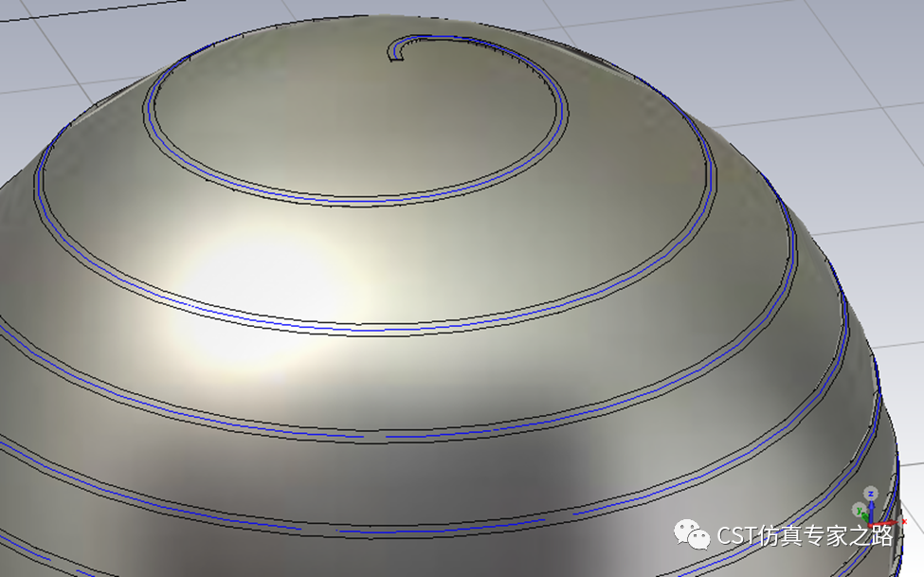Click the XYZ orientation axis indicator
This screenshot has height=577, width=924.
[878, 508]
